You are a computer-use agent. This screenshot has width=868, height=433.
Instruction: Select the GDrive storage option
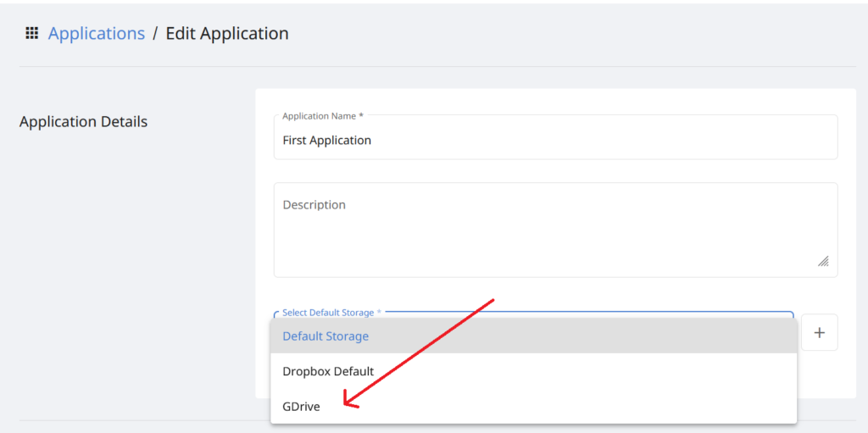click(301, 407)
